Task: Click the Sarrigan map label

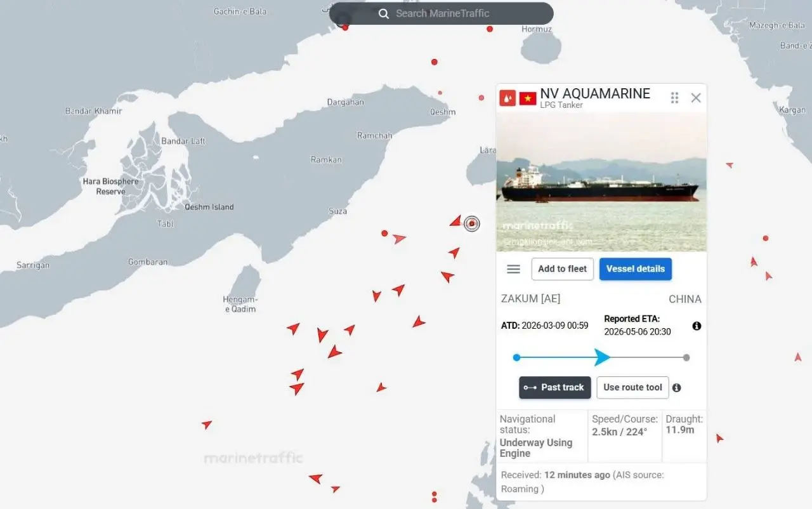Action: (x=33, y=265)
